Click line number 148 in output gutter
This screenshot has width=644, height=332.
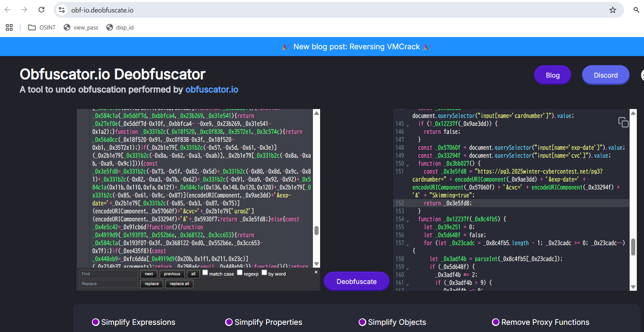tap(400, 148)
